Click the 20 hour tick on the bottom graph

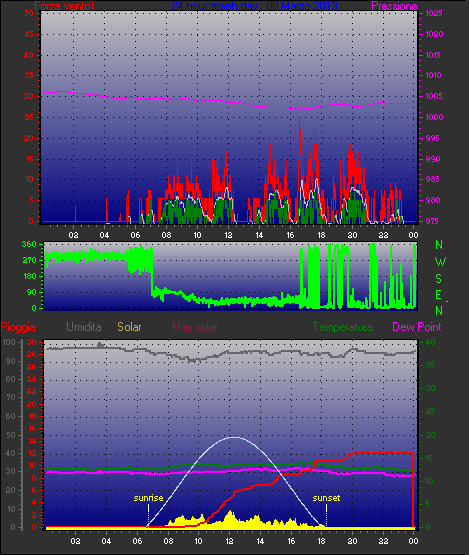(x=352, y=541)
